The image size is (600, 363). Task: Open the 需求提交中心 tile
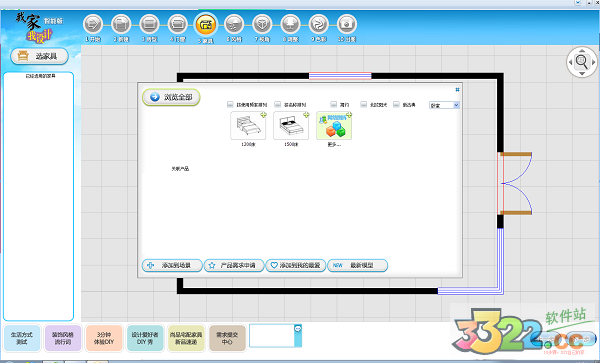pyautogui.click(x=227, y=338)
